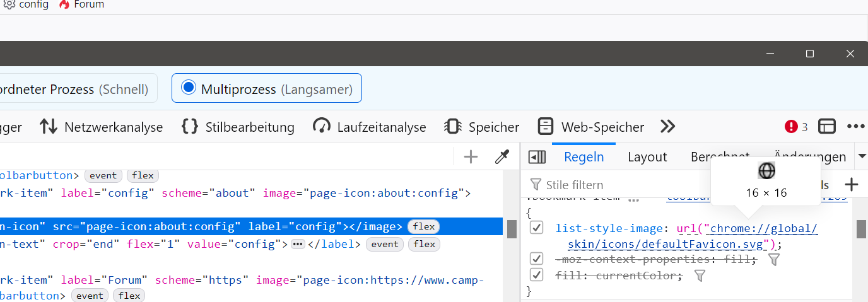This screenshot has height=302, width=868.
Task: Open the Netzwerkanalyse panel
Action: [101, 127]
